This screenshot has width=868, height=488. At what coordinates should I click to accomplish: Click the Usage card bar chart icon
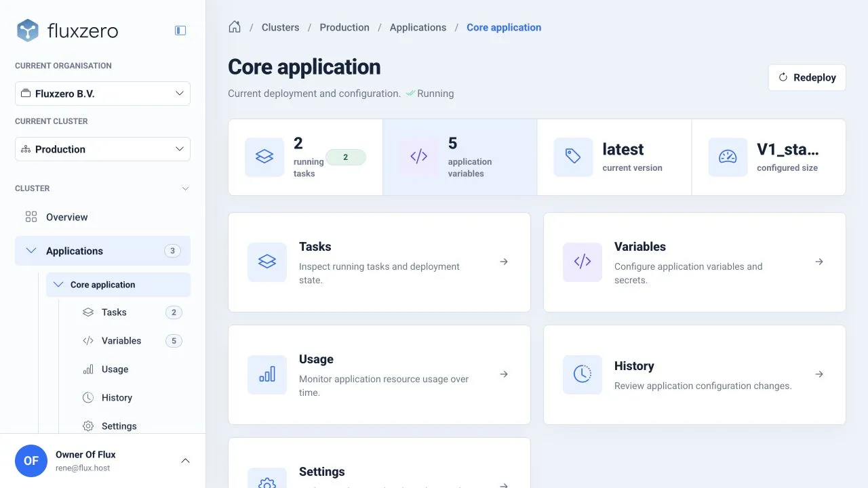[x=267, y=374]
